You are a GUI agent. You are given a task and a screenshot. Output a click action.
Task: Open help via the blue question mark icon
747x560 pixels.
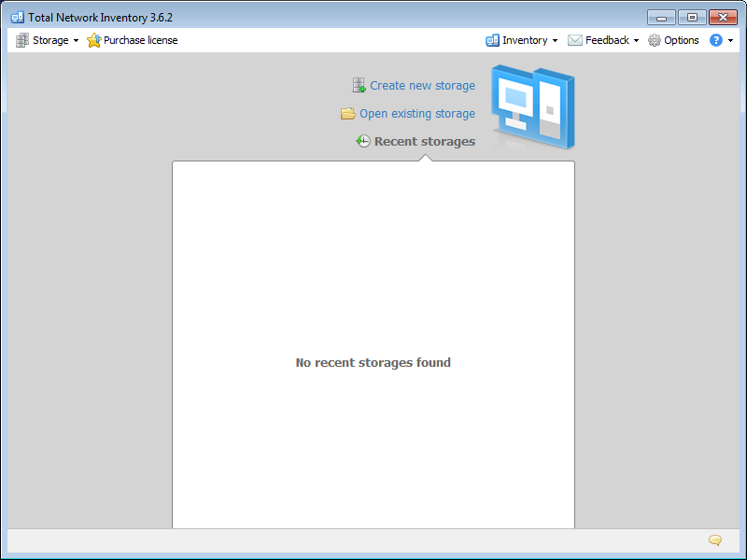coord(715,40)
